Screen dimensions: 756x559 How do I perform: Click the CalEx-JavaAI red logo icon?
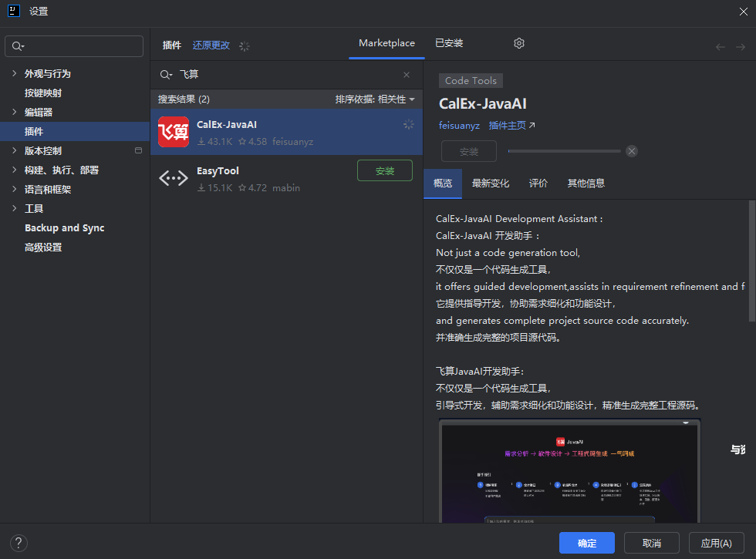(174, 132)
